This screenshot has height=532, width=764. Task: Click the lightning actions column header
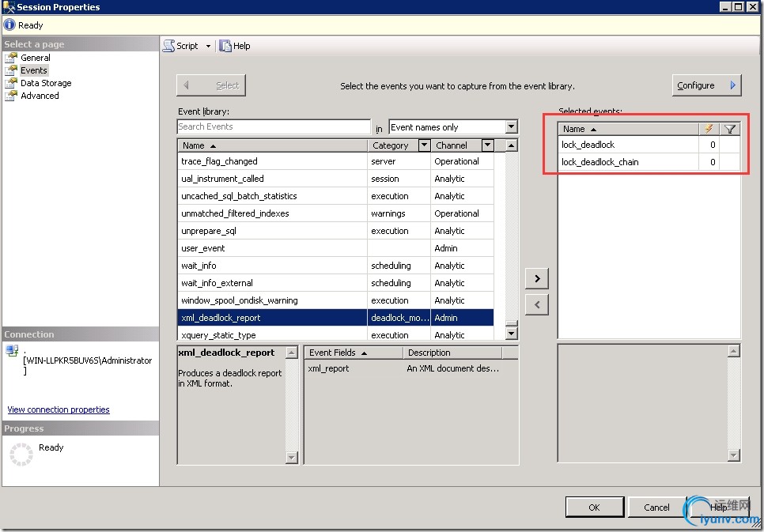pyautogui.click(x=709, y=129)
